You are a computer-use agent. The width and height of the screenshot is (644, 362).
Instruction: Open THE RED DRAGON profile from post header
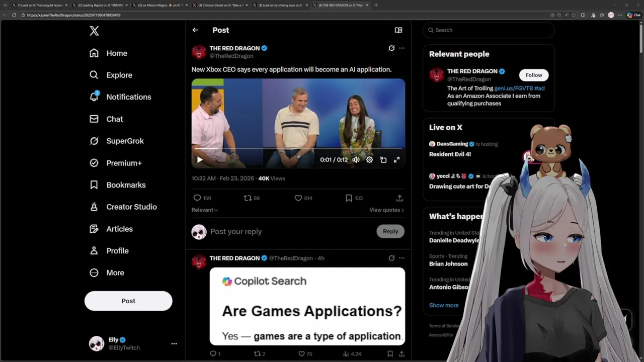pos(234,48)
